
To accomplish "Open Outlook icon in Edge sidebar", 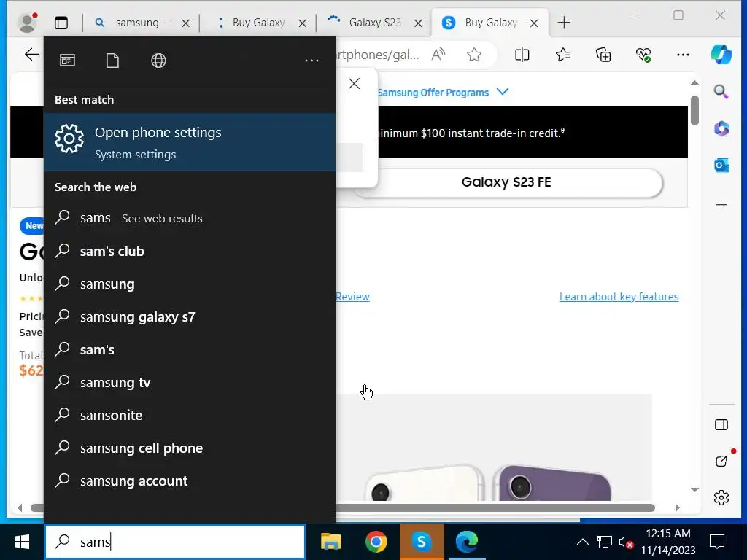I will (x=721, y=166).
